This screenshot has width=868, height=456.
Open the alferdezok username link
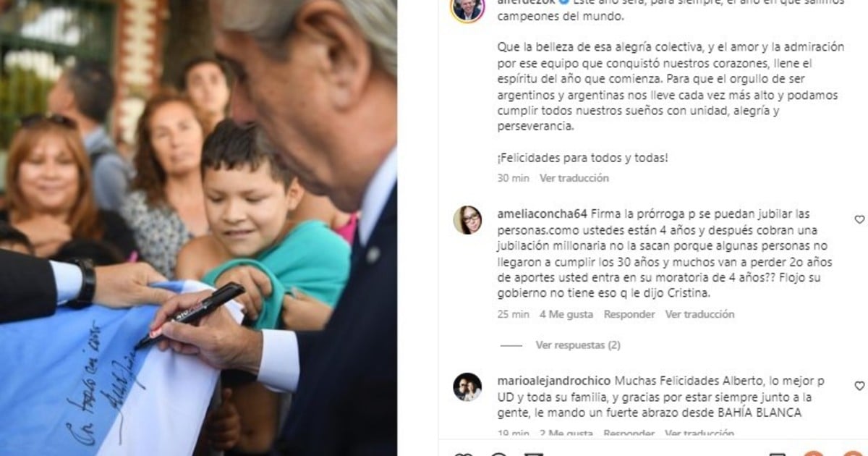[521, 3]
